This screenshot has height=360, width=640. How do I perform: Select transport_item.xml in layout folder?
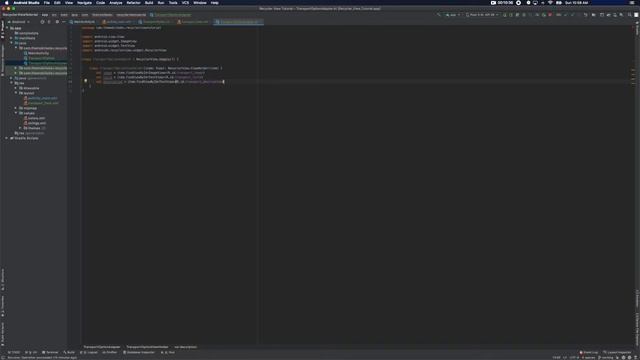pos(43,103)
